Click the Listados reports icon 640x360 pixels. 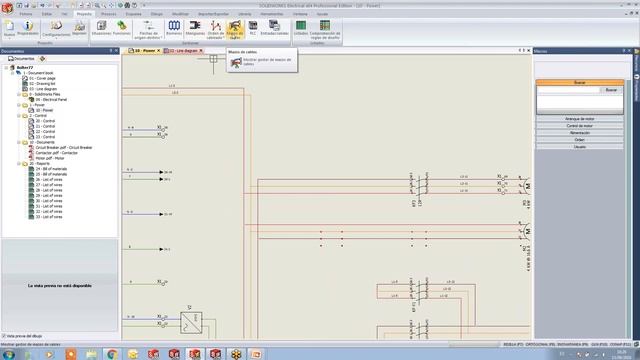click(301, 28)
